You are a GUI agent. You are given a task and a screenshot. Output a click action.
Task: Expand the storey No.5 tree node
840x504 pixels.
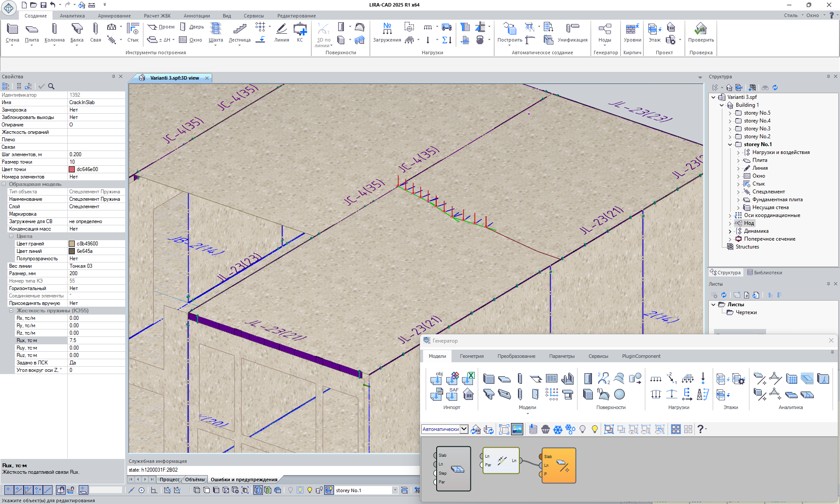pos(730,113)
